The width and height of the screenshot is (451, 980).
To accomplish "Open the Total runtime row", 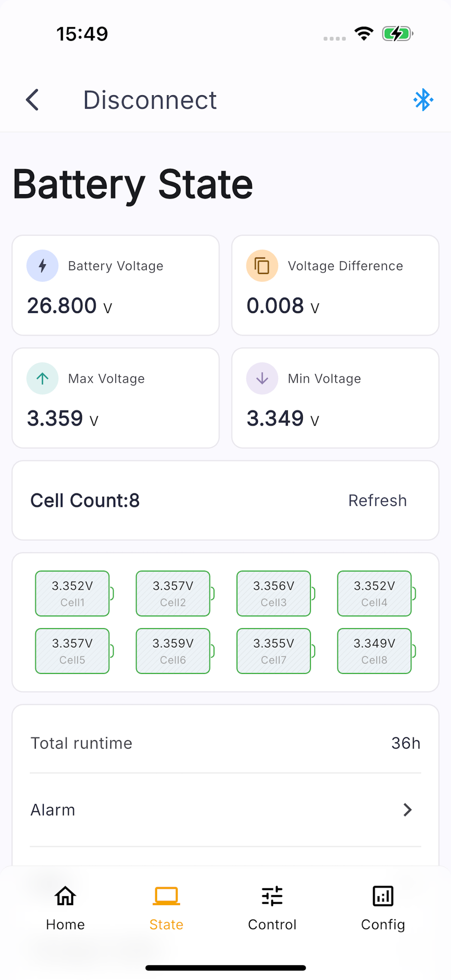I will click(225, 743).
